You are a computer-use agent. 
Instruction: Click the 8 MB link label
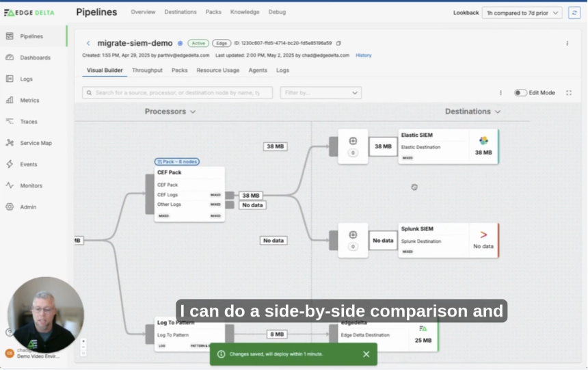(x=277, y=334)
